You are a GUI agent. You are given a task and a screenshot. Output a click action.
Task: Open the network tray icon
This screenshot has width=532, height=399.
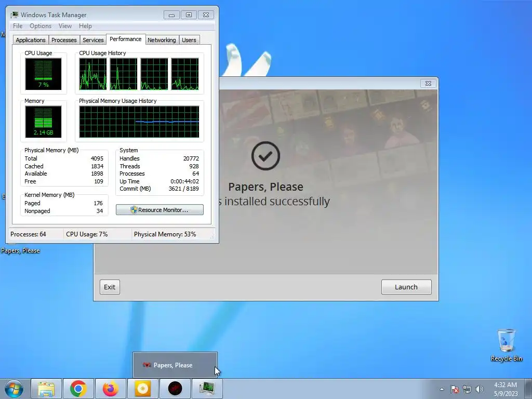pos(467,389)
